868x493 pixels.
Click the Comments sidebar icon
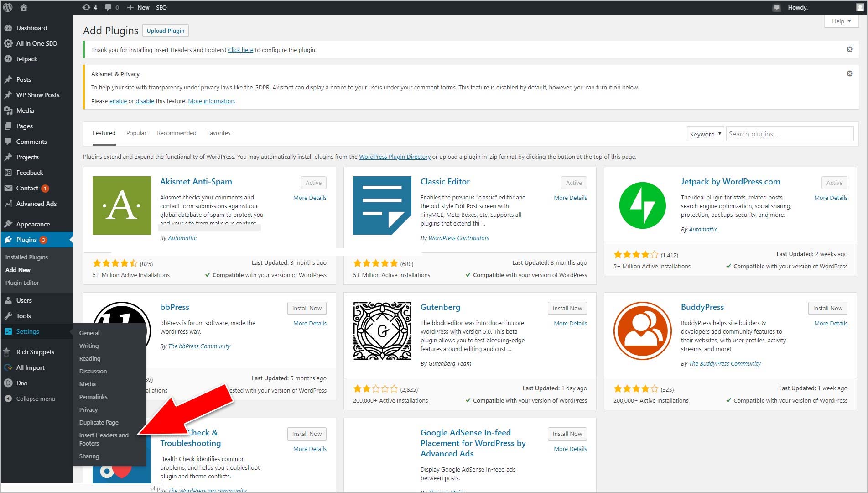coord(8,142)
